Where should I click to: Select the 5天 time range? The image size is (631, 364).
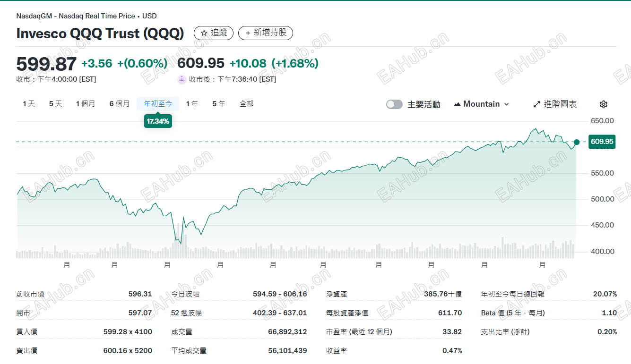pyautogui.click(x=55, y=103)
